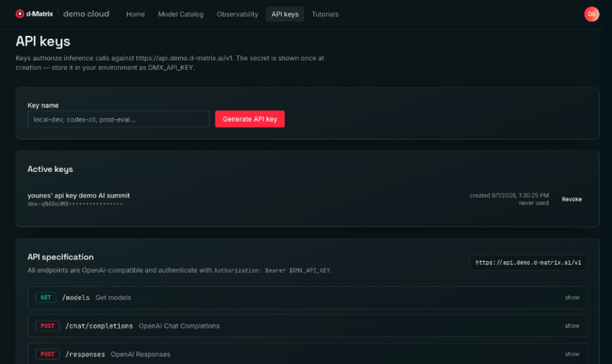Click the /chat/completions endpoint path
Screen dimensions: 612x364
pos(99,326)
